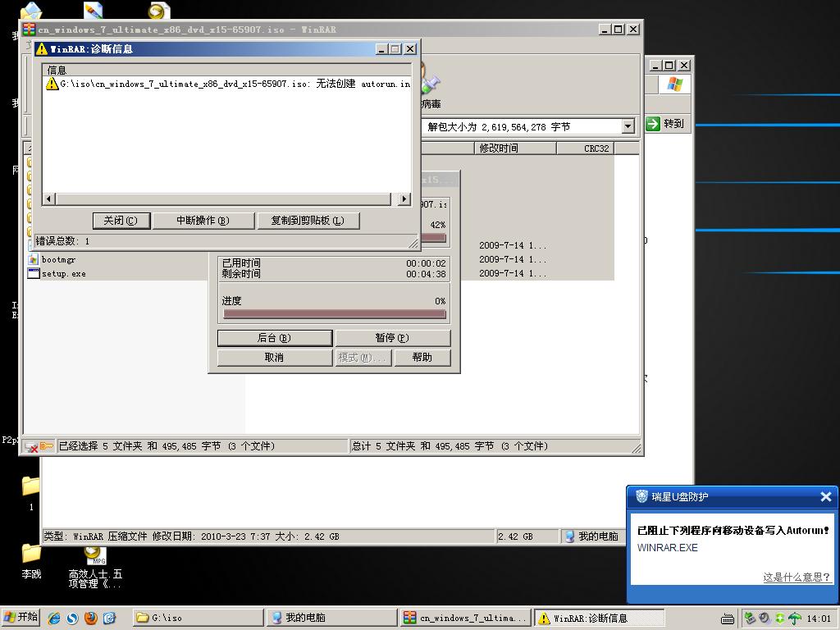Image resolution: width=840 pixels, height=630 pixels.
Task: Click the setup.exe file icon
Action: pos(33,274)
